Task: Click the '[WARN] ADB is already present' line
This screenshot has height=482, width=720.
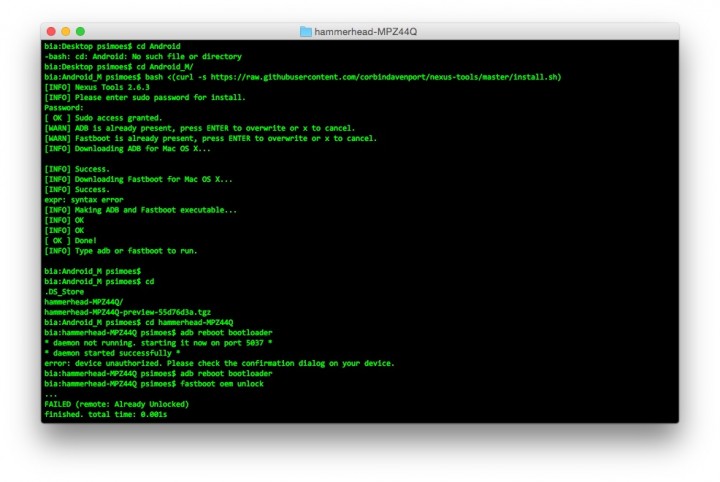Action: pos(199,128)
